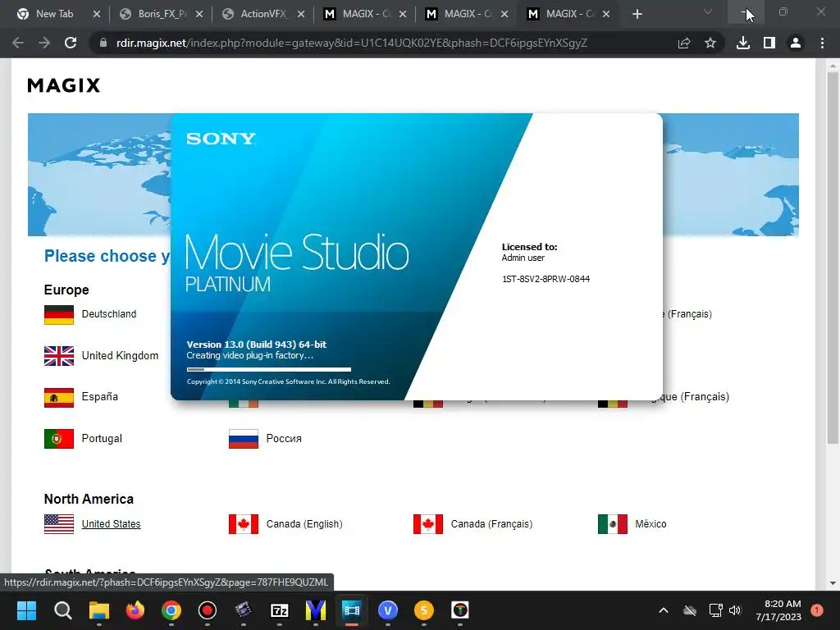Choose Россия as country
840x630 pixels.
pos(284,439)
